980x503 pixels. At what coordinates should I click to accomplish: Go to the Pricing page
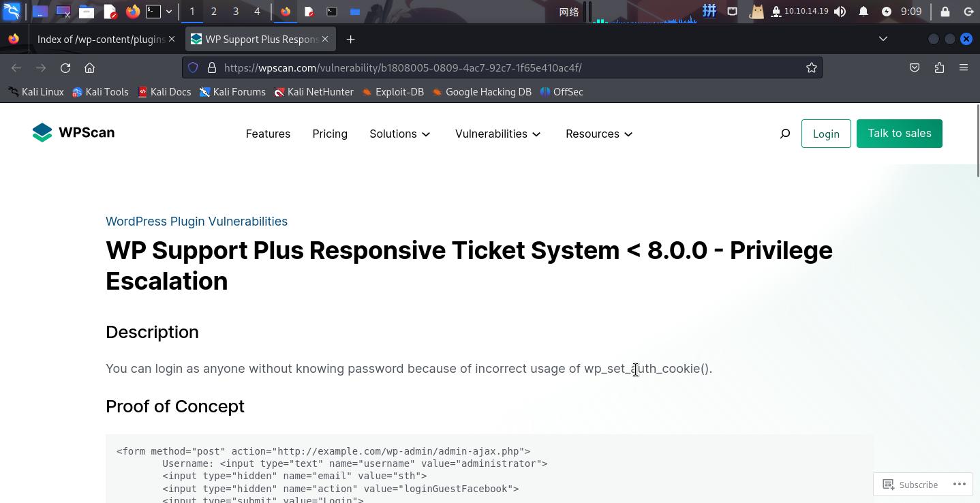(x=330, y=134)
